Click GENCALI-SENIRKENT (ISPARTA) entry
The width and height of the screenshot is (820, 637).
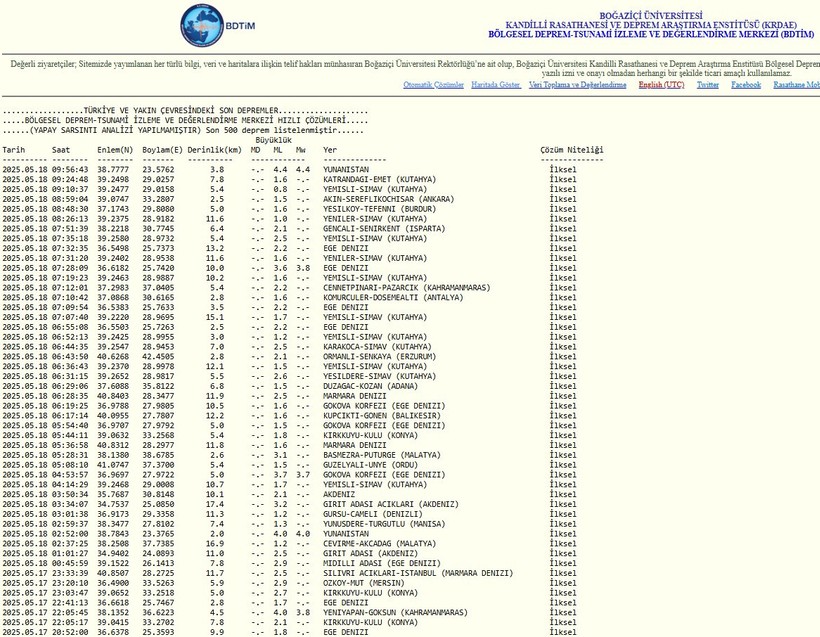pos(384,229)
